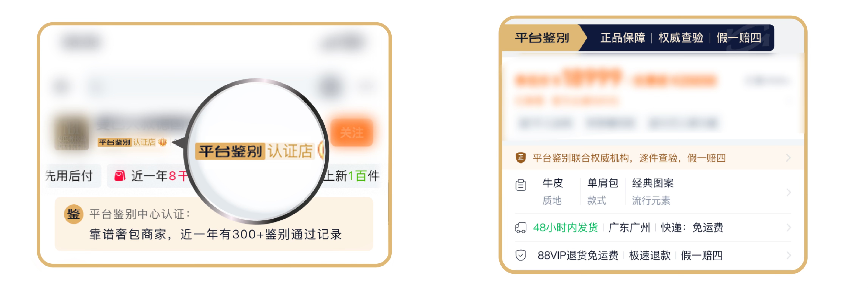
Task: Click the 平台鉴别中心认证 info card
Action: click(214, 224)
